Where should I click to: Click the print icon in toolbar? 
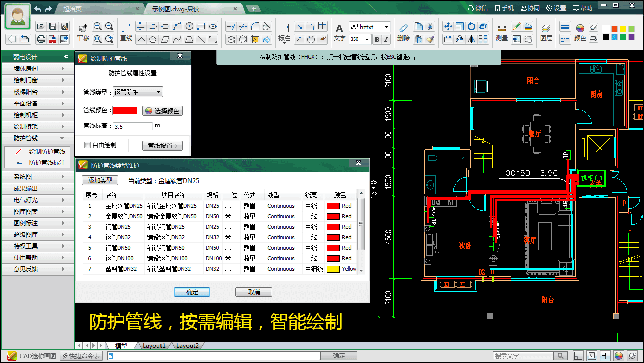pyautogui.click(x=41, y=39)
